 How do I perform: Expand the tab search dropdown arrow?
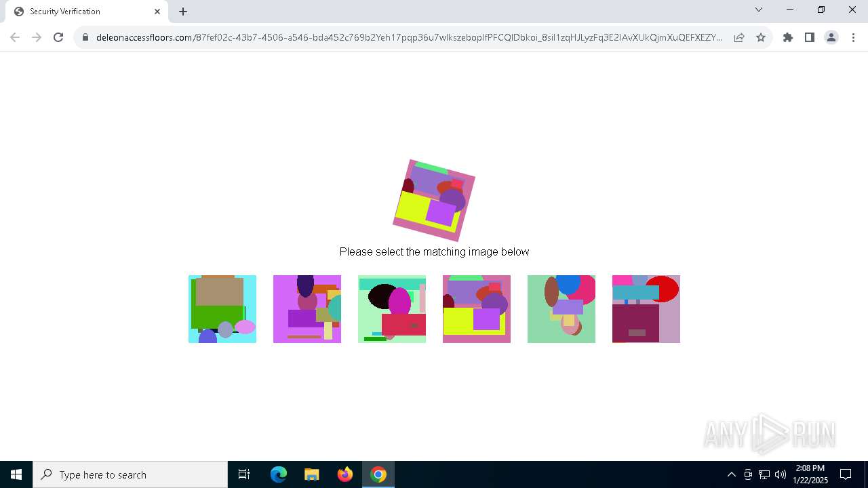click(759, 9)
